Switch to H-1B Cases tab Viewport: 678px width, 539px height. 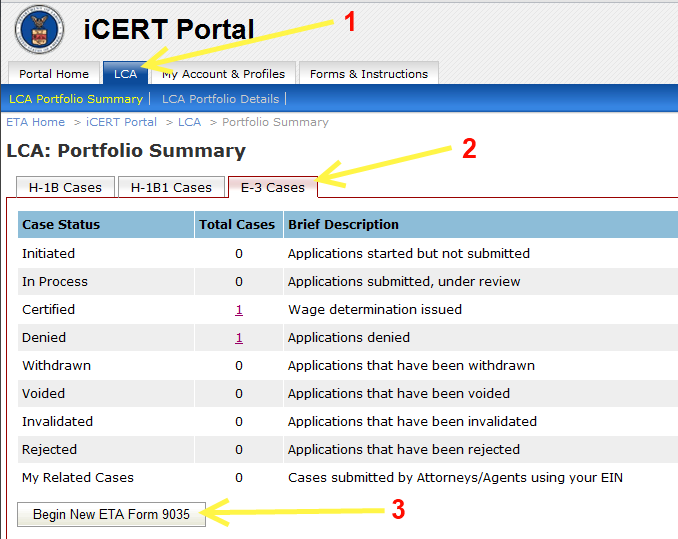click(65, 187)
